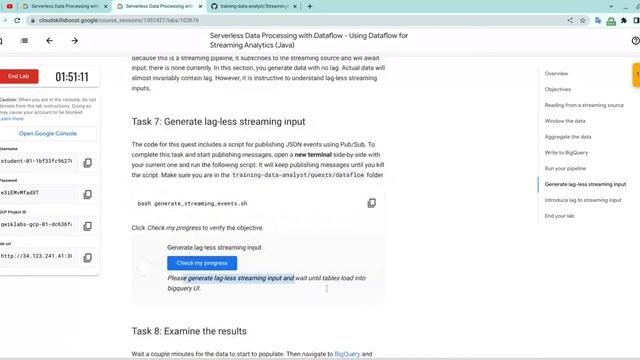
Task: Jump to Write to BigQuery section
Action: tap(566, 153)
